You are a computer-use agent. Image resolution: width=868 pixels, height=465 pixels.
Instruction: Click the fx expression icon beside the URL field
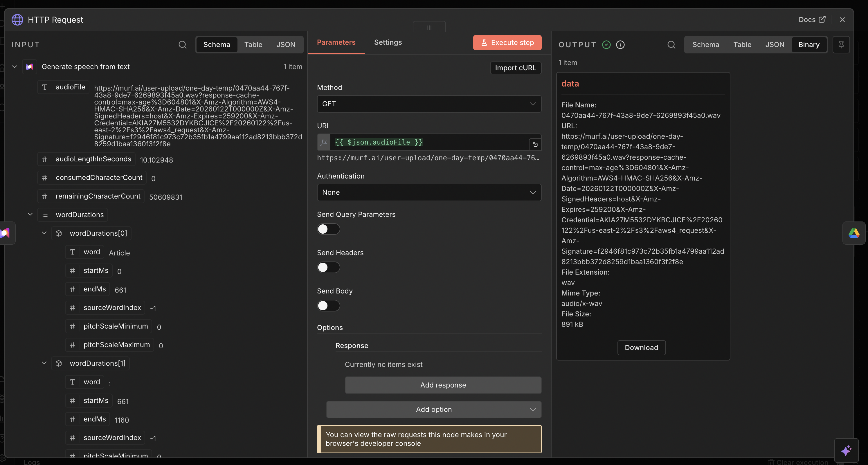pyautogui.click(x=323, y=142)
